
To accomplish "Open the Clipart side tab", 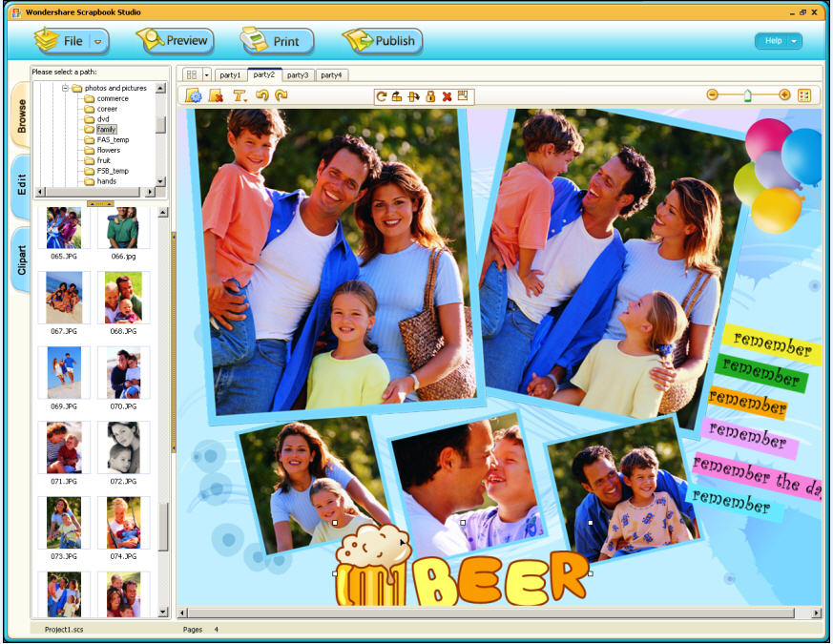I will (x=21, y=260).
